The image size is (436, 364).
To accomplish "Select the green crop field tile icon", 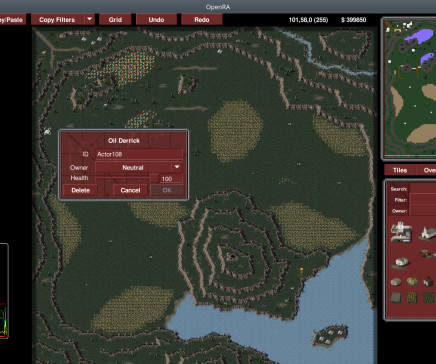I will pyautogui.click(x=428, y=297).
